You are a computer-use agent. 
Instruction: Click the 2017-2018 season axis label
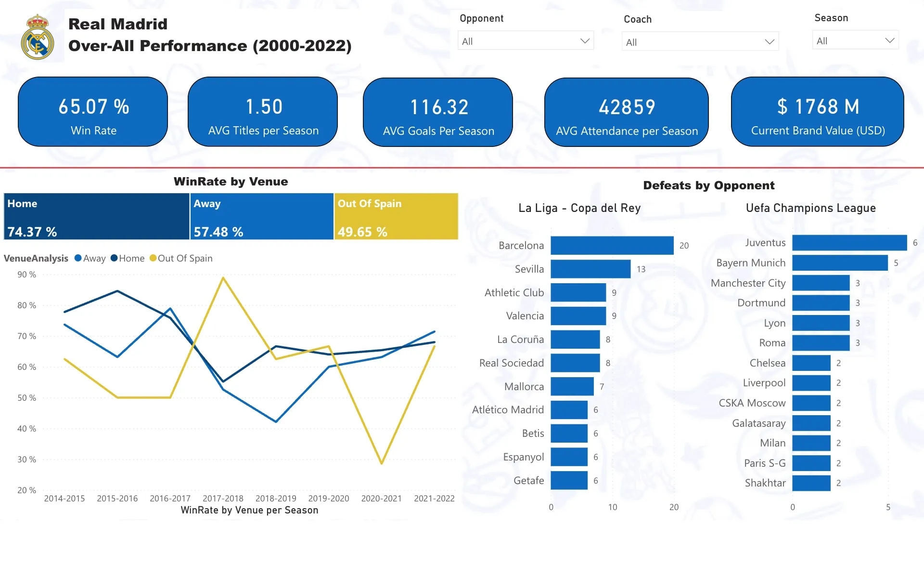(223, 499)
